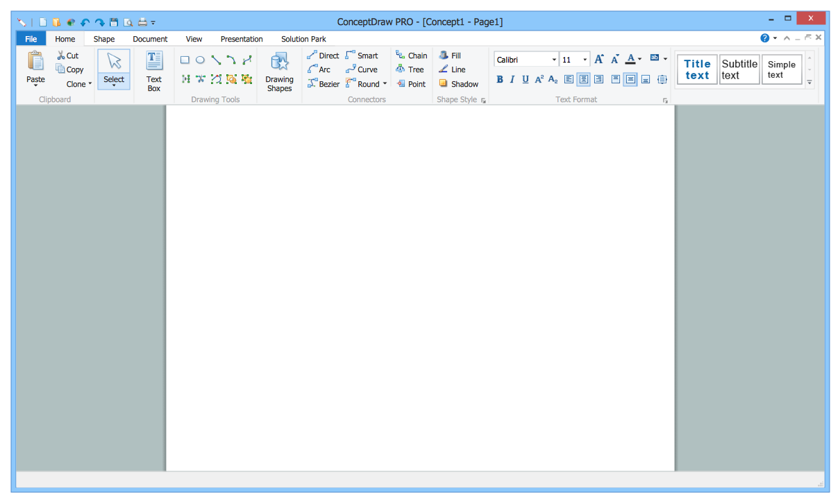Open the Calibri font name dropdown

(x=554, y=60)
